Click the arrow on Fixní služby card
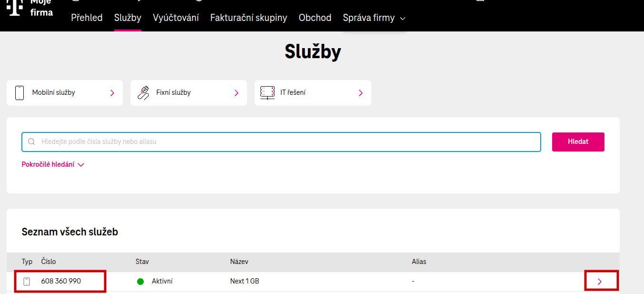The width and height of the screenshot is (644, 294). click(x=237, y=93)
